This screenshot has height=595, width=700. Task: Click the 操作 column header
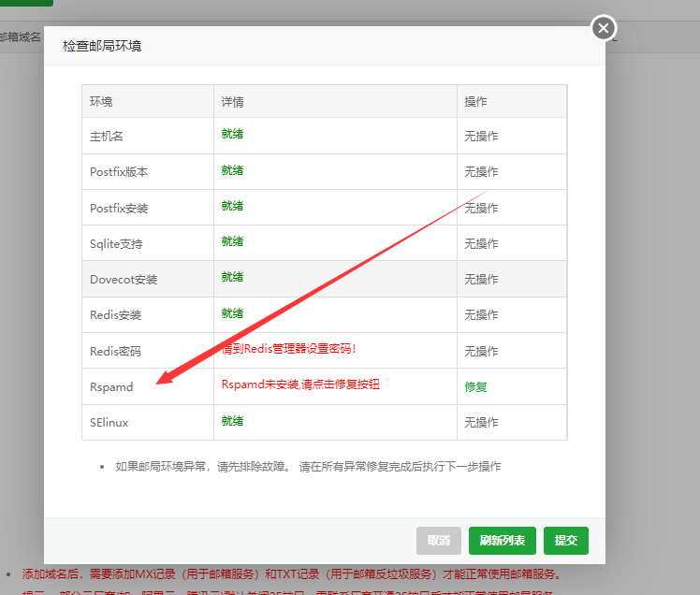tap(475, 102)
